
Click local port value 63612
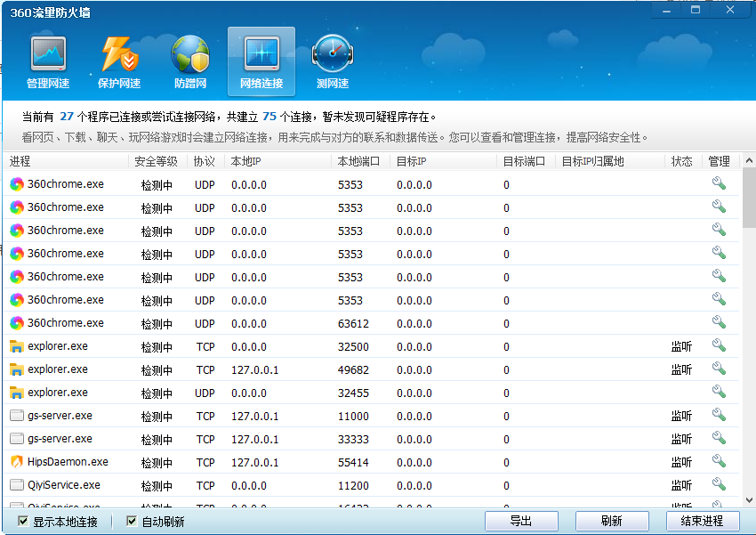pyautogui.click(x=353, y=324)
